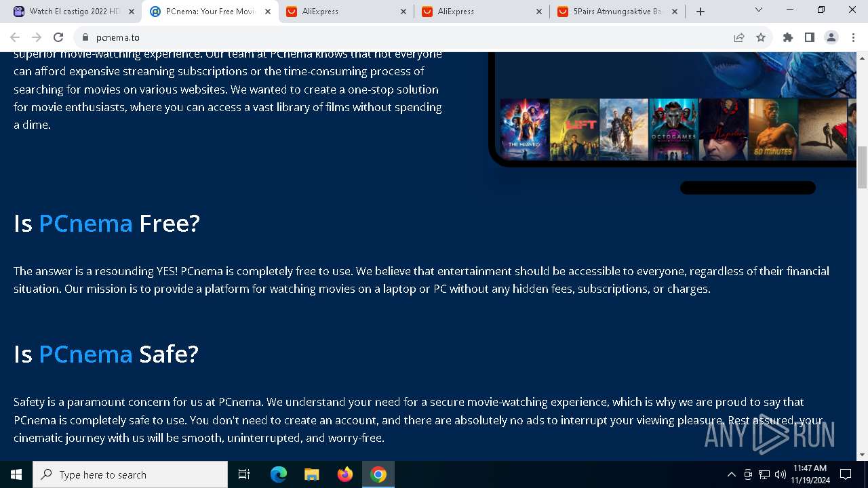Click The Marvels movie poster
Image resolution: width=868 pixels, height=488 pixels.
pos(525,129)
